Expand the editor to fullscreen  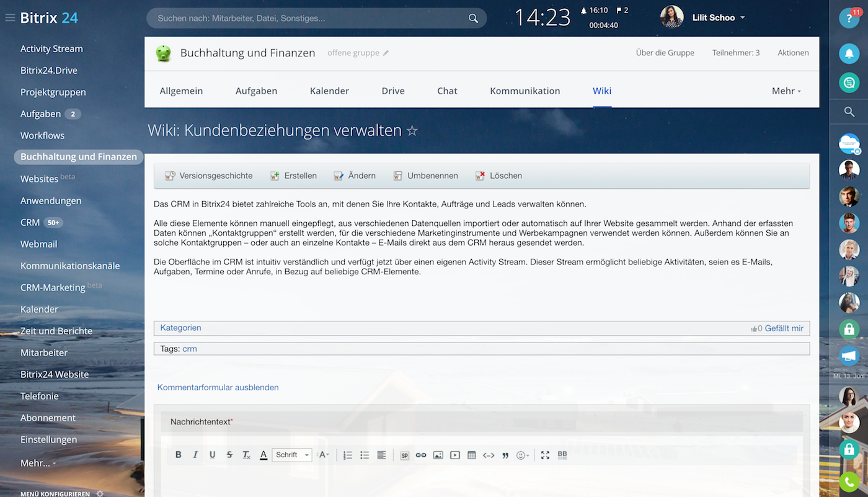pyautogui.click(x=545, y=455)
